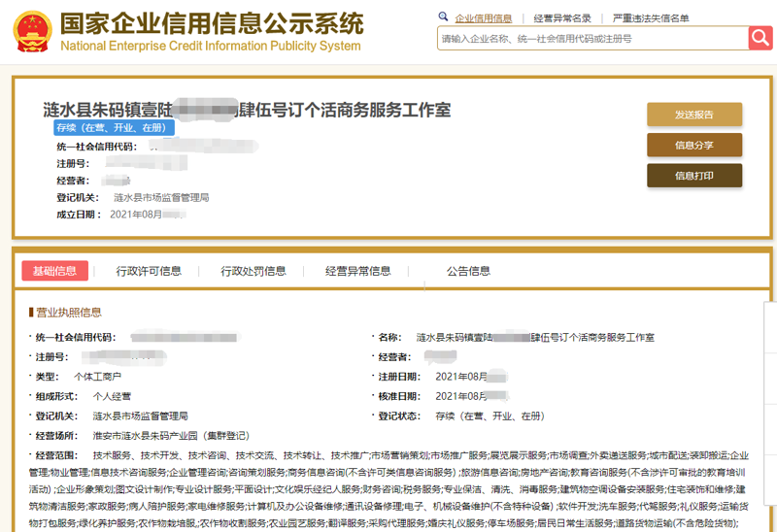This screenshot has height=532, width=777.
Task: Click the national emblem logo
Action: point(32,32)
